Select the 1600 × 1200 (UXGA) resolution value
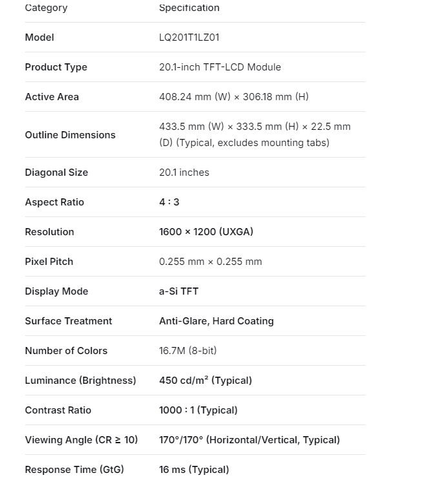448x482 pixels. point(206,232)
